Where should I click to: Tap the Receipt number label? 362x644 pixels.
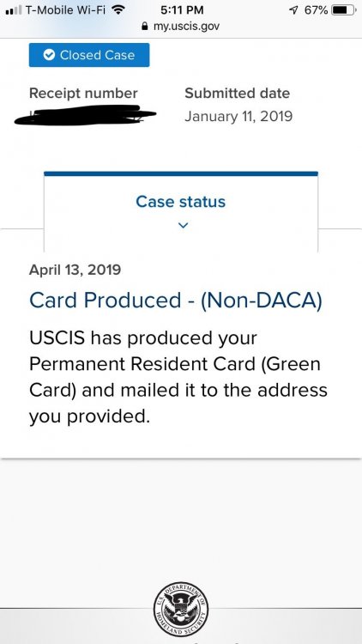[83, 94]
